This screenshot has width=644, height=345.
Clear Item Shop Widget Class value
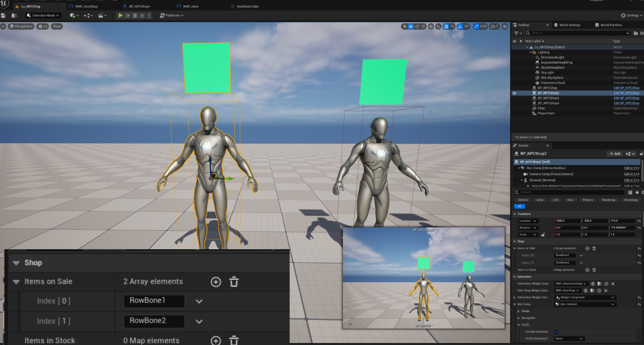click(606, 291)
